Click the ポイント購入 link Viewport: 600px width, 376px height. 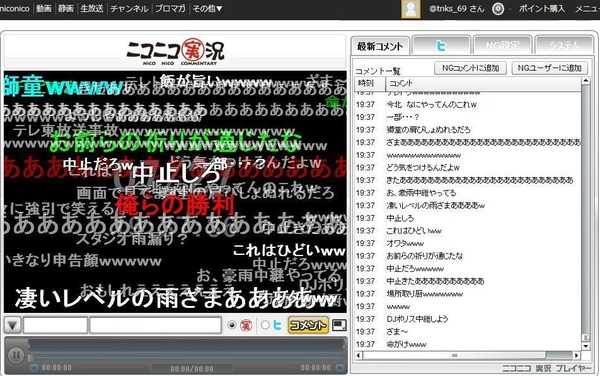click(542, 9)
